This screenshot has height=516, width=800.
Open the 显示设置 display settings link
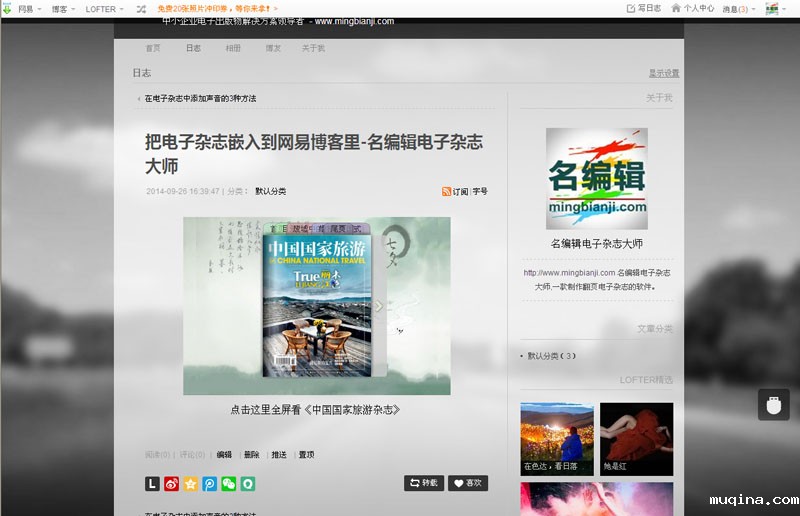[x=663, y=73]
